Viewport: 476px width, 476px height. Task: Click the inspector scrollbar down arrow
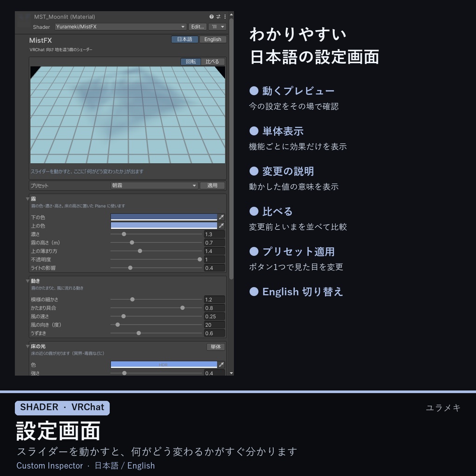[x=231, y=373]
